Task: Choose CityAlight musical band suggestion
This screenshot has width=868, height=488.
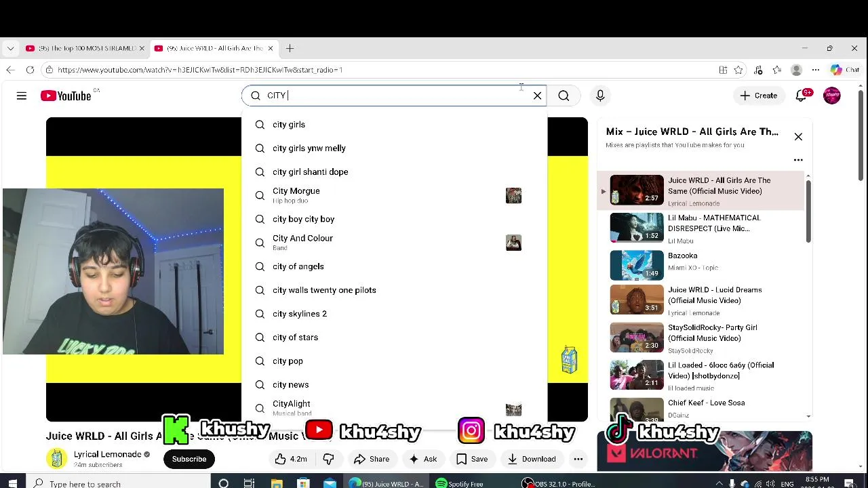Action: (x=394, y=408)
